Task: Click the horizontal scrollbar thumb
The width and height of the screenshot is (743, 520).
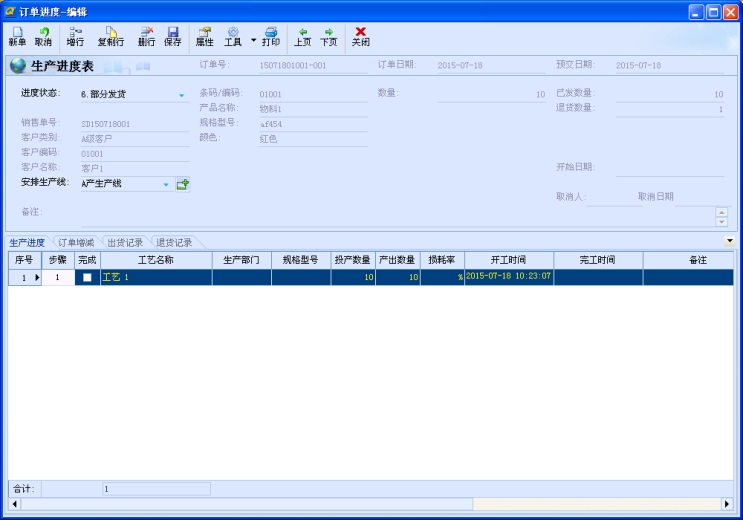Action: coord(247,504)
